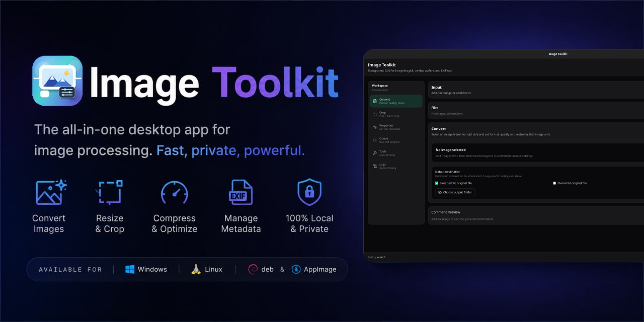Click the Image Toolkit app logo icon
Image resolution: width=644 pixels, height=322 pixels.
[57, 80]
